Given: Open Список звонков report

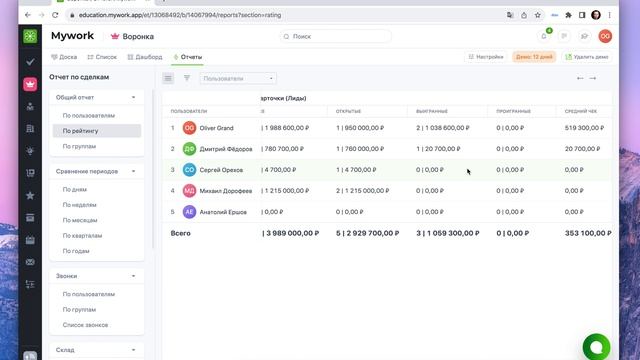Looking at the screenshot, I should pyautogui.click(x=85, y=325).
